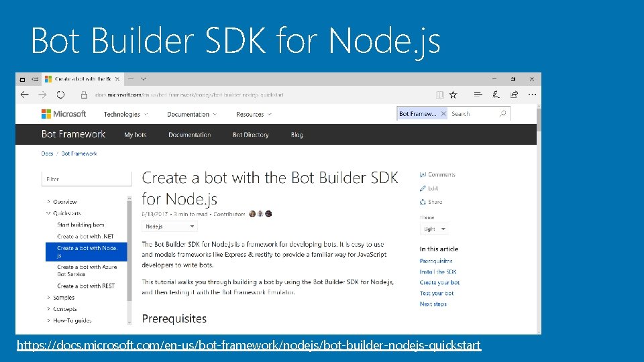Click the Share icon link

(x=431, y=202)
